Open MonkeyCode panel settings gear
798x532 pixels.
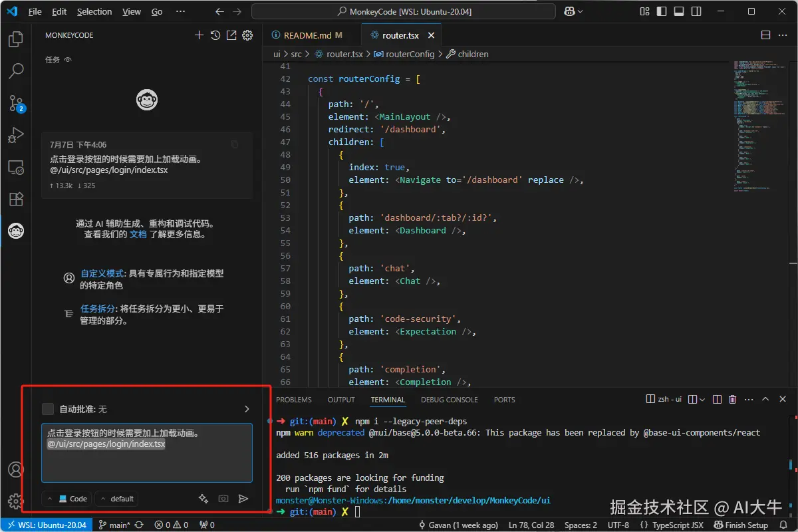tap(247, 35)
